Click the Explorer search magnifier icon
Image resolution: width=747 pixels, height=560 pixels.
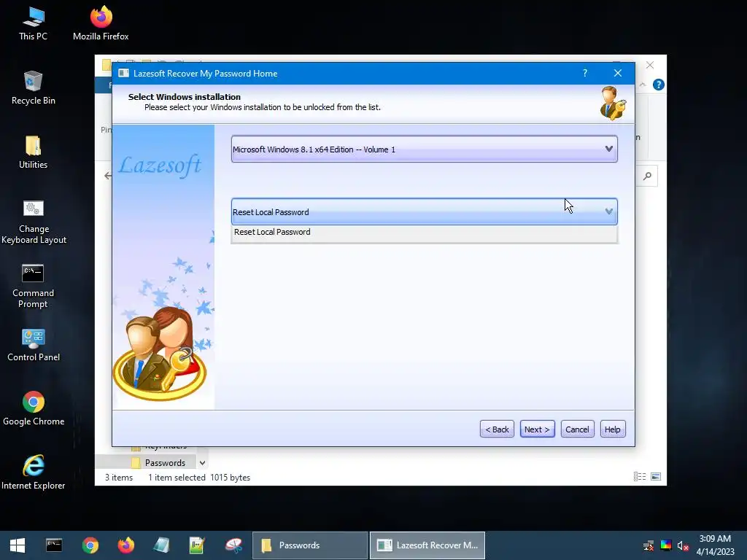click(647, 176)
